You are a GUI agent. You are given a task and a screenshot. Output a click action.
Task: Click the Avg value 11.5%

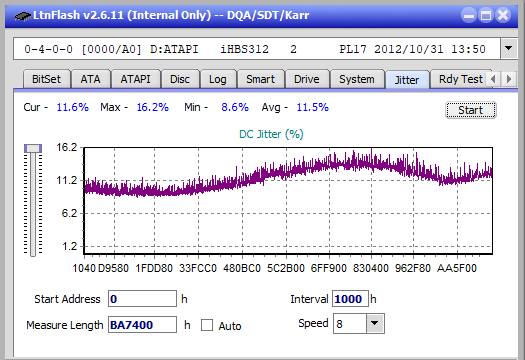pos(313,107)
